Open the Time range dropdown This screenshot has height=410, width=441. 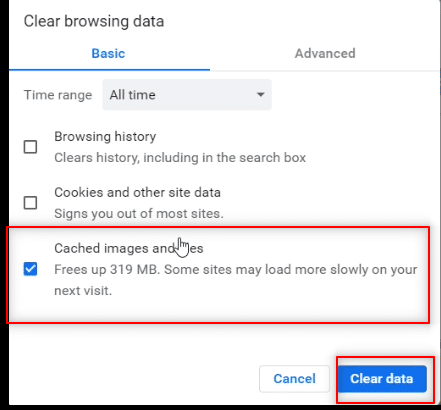click(x=187, y=95)
